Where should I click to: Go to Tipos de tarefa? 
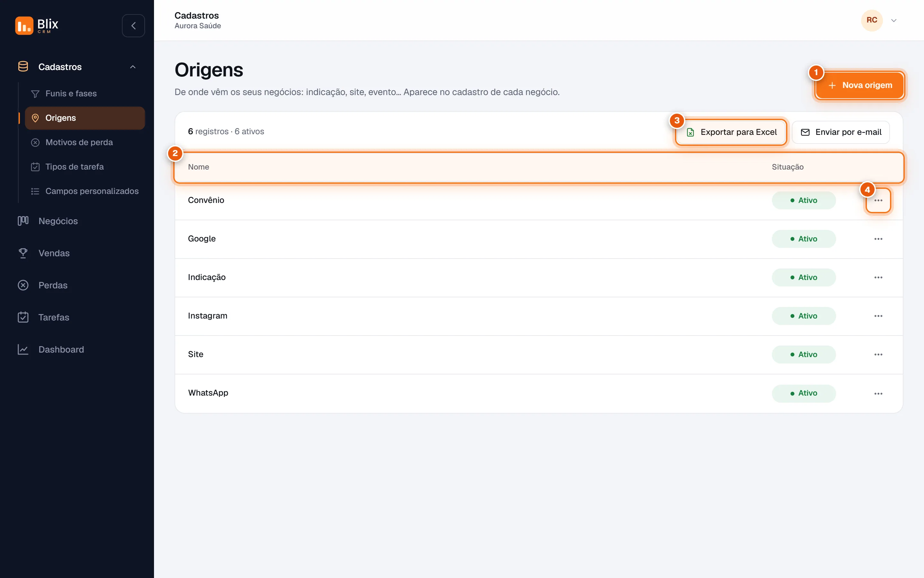[x=85, y=167]
